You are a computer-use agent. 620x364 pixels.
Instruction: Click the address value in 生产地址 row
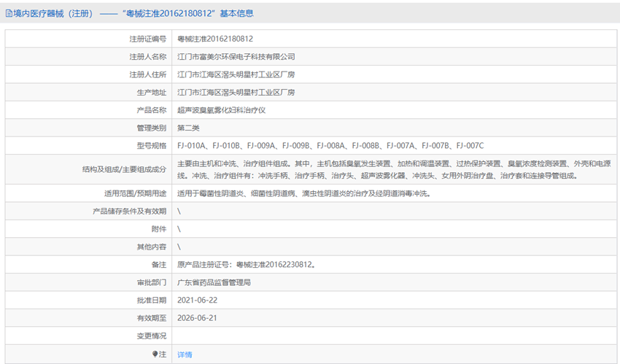[x=236, y=92]
